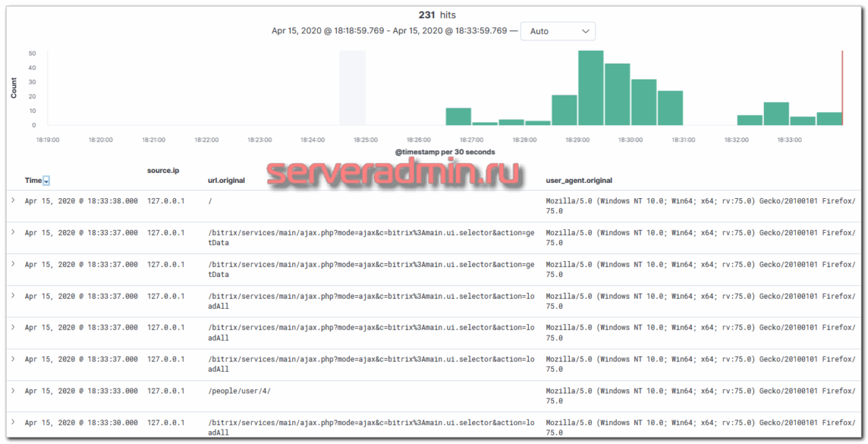Click the /people/user/4/ URL cell
The image size is (868, 444).
click(239, 391)
